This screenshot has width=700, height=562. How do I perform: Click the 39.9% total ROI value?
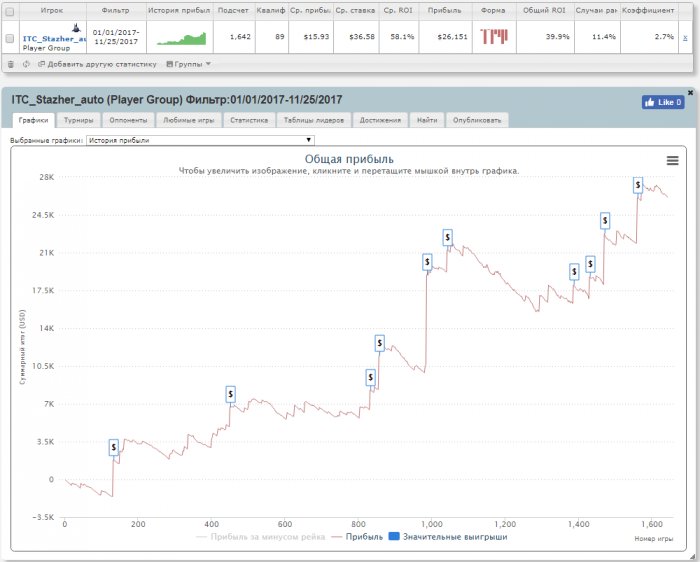[x=558, y=37]
